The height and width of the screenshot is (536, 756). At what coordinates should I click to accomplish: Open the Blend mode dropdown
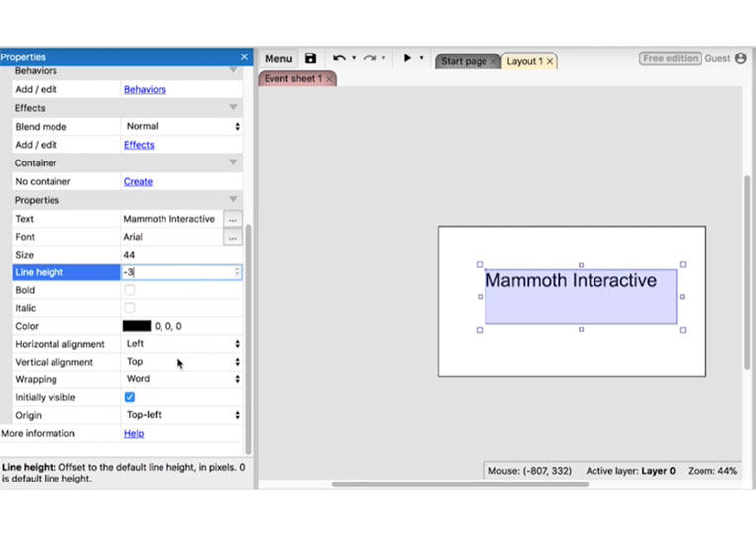181,126
